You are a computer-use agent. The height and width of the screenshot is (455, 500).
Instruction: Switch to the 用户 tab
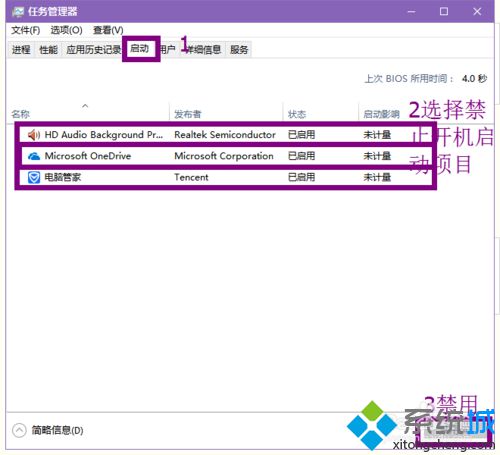tap(168, 50)
